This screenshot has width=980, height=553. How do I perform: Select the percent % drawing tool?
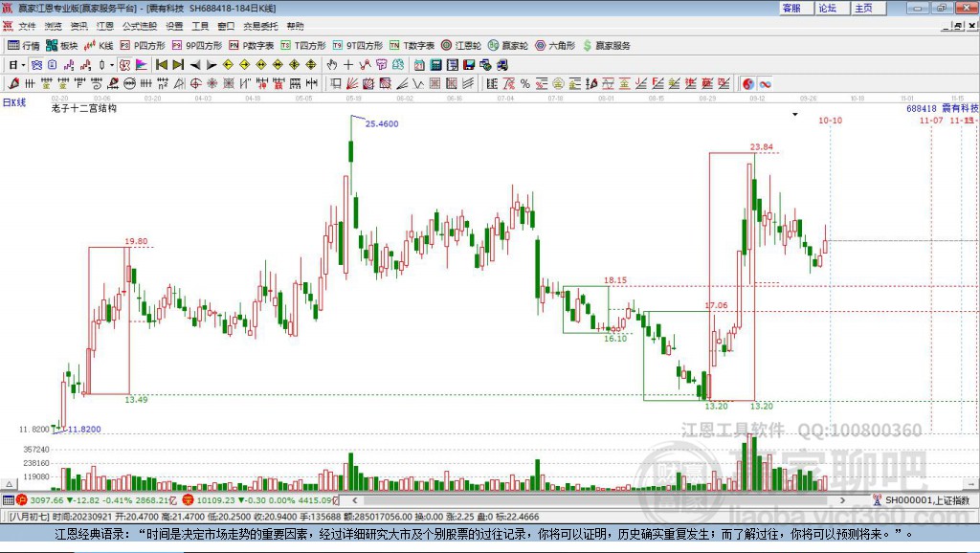tap(525, 83)
